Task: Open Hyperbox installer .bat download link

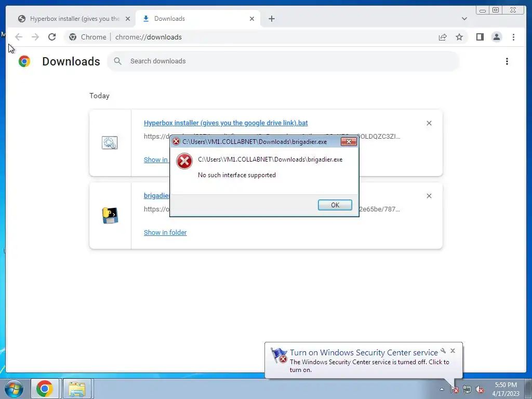Action: tap(225, 123)
